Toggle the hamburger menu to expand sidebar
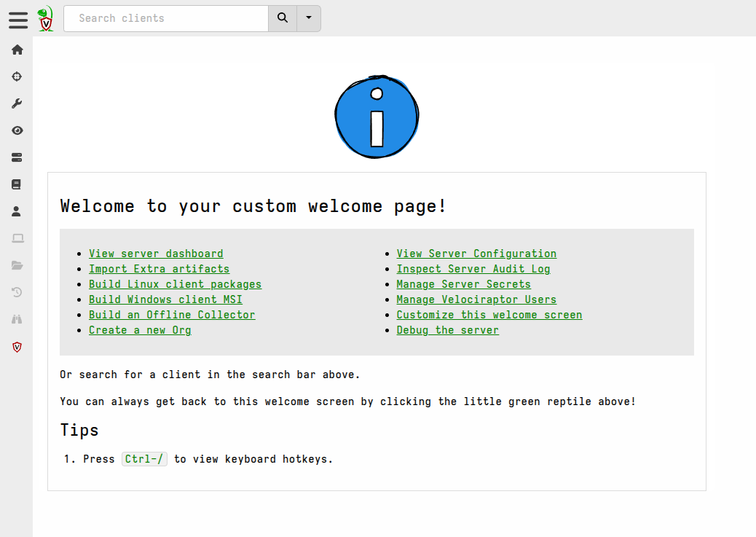 pos(17,20)
